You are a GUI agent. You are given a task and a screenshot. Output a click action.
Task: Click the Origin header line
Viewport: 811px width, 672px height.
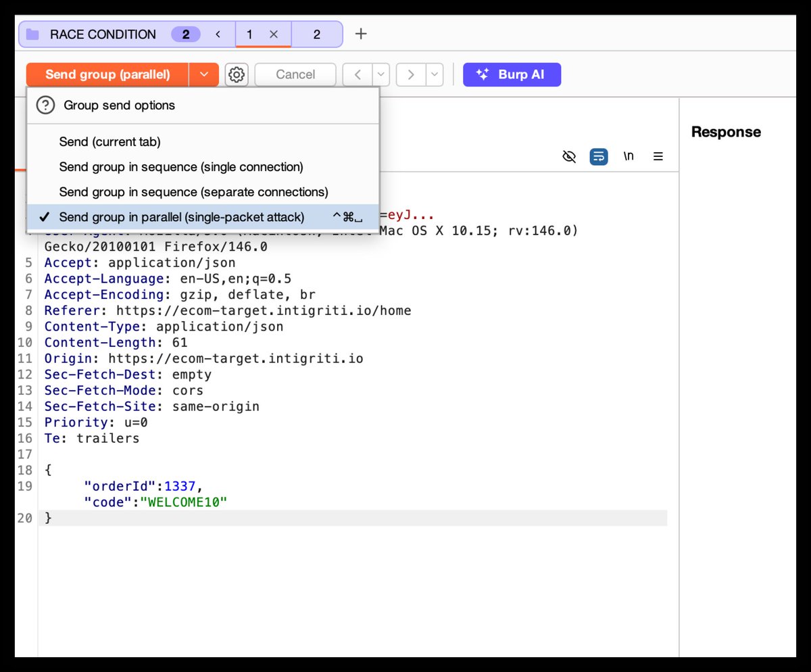click(203, 358)
